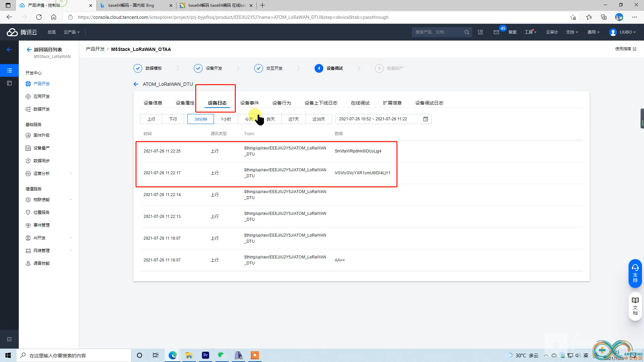The image size is (644, 362).
Task: Open Task View on the taskbar
Action: pyautogui.click(x=155, y=355)
